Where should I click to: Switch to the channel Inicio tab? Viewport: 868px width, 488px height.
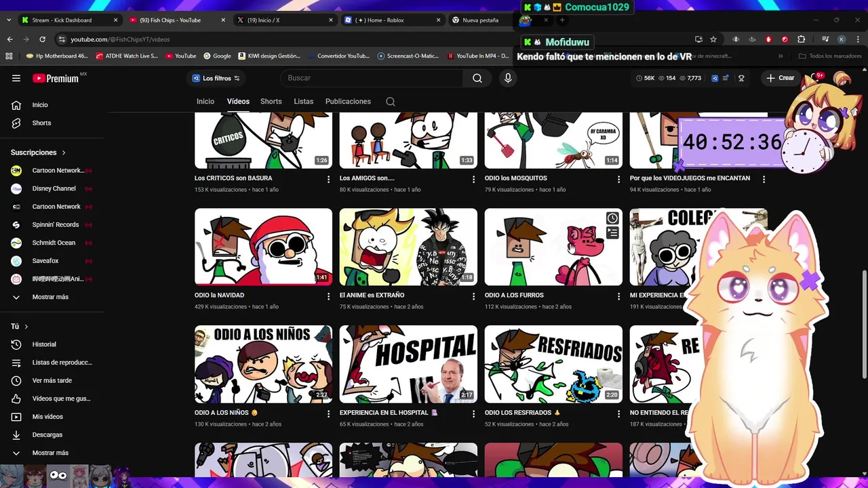pos(205,102)
